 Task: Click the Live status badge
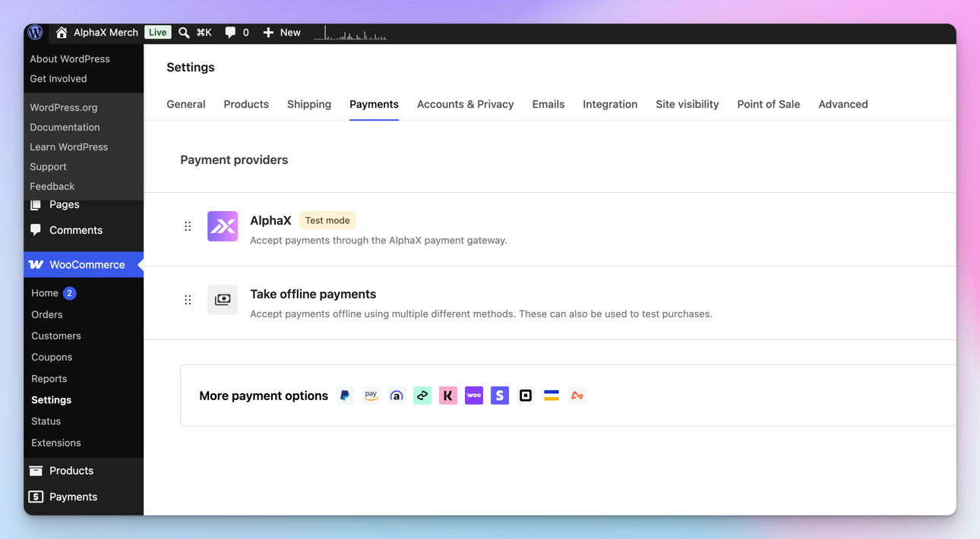(157, 33)
